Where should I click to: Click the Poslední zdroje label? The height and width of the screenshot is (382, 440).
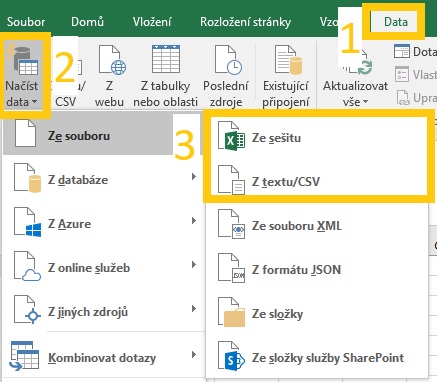pos(226,94)
